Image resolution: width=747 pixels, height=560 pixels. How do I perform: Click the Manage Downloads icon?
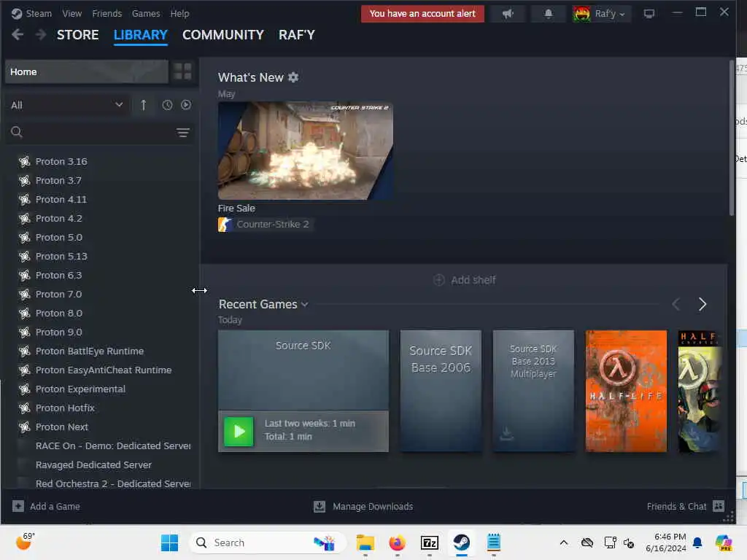pos(320,506)
